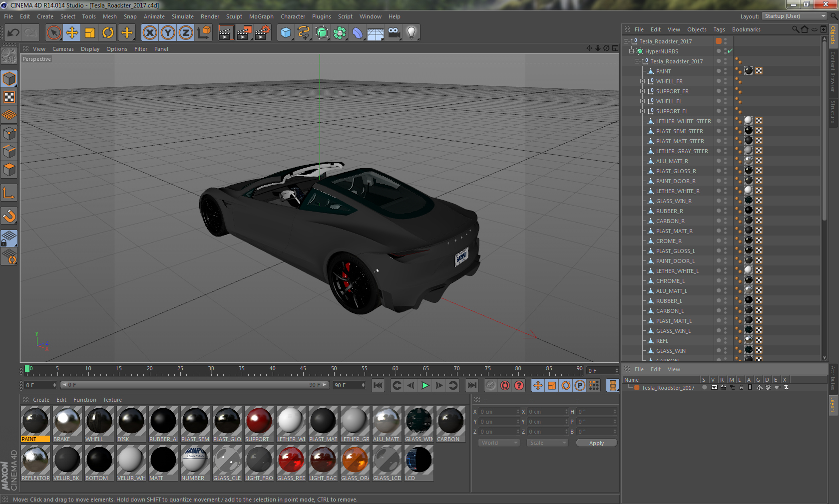Expand the SUPPORT_FL object
This screenshot has width=839, height=504.
pos(643,111)
